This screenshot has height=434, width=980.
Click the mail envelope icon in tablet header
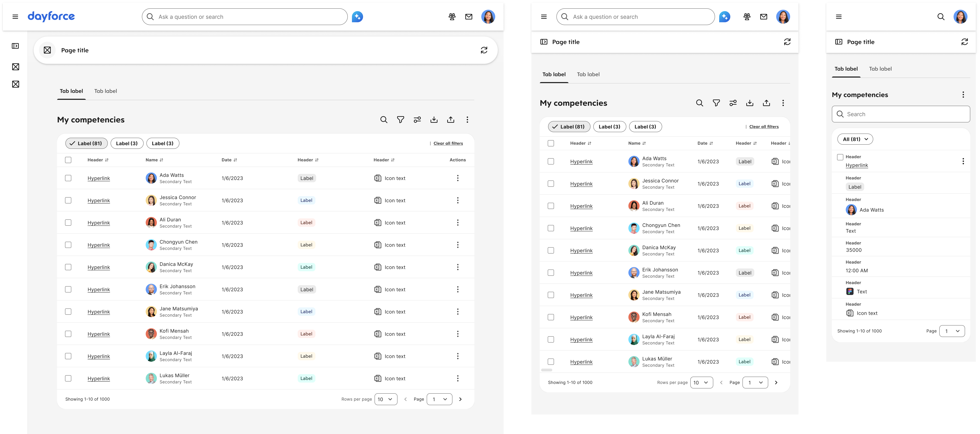(764, 17)
